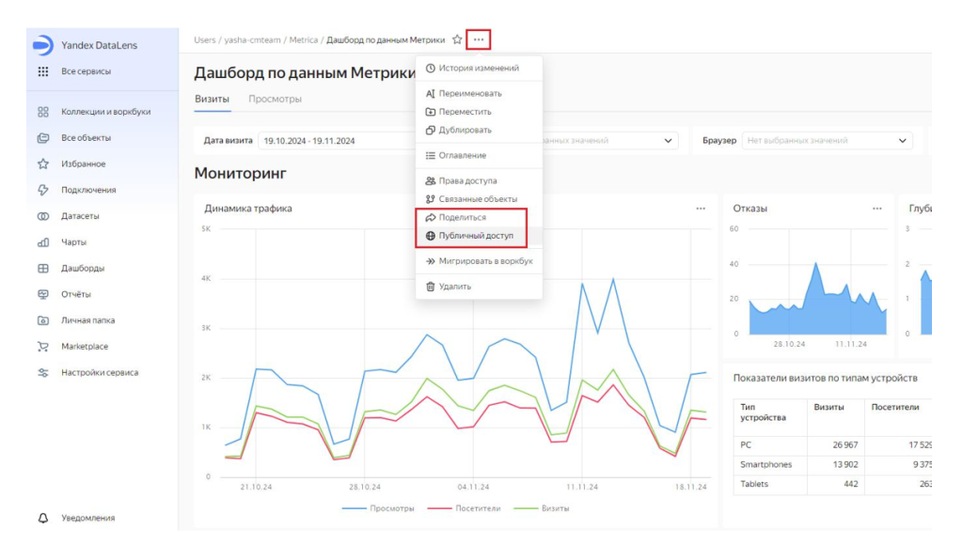The height and width of the screenshot is (560, 963).
Task: Select Публичный доступ in context menu
Action: pyautogui.click(x=475, y=236)
